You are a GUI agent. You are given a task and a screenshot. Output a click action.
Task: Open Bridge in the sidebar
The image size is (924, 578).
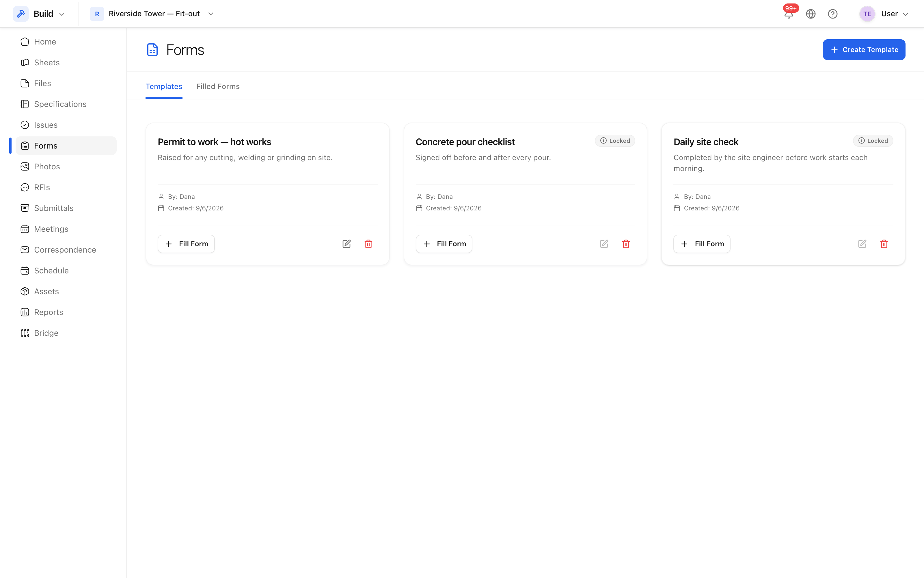coord(66,333)
